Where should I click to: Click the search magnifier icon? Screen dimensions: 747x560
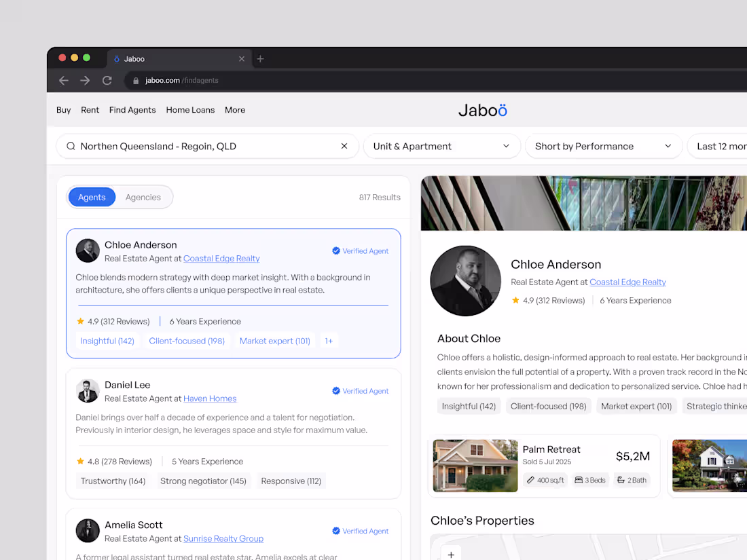pos(71,146)
